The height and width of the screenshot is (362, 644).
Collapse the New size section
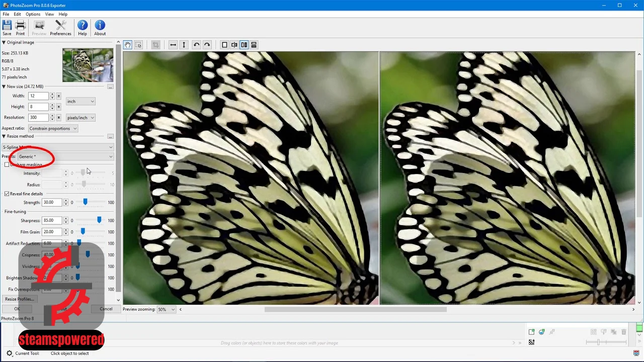point(4,86)
